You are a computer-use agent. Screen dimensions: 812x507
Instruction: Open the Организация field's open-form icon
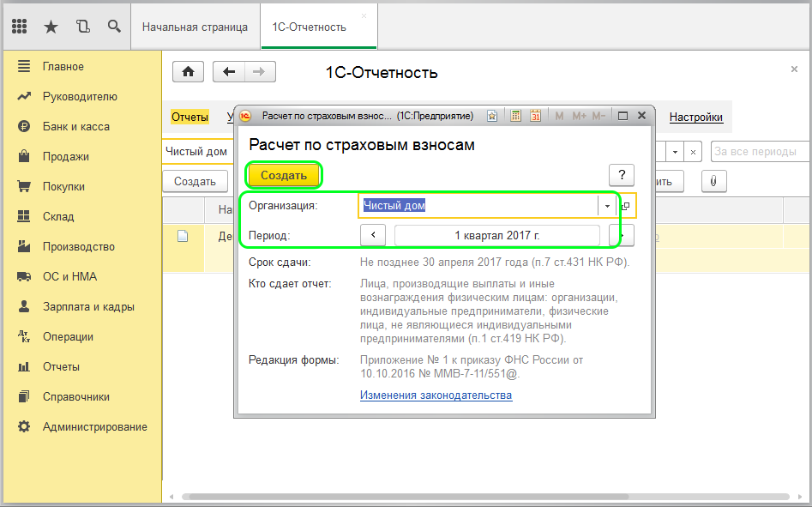click(626, 206)
